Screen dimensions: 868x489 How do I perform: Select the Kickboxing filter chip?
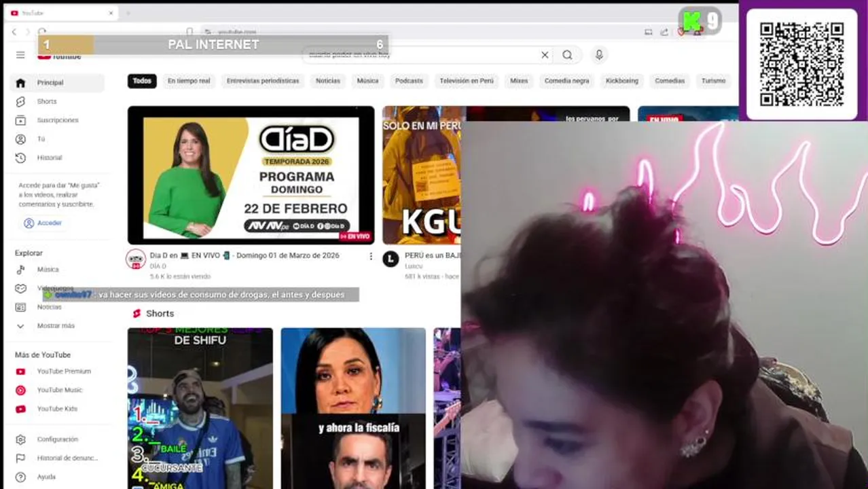pos(622,81)
